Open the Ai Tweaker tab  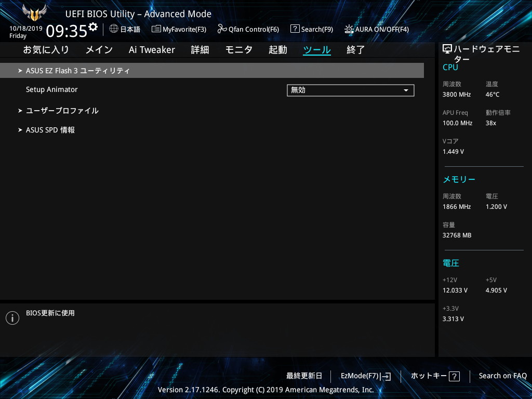(x=152, y=50)
